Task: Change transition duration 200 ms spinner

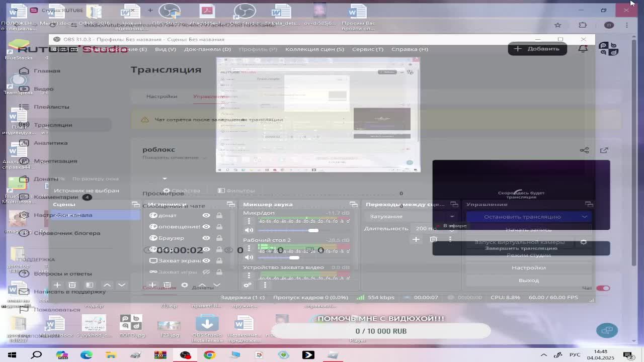Action: tap(435, 228)
